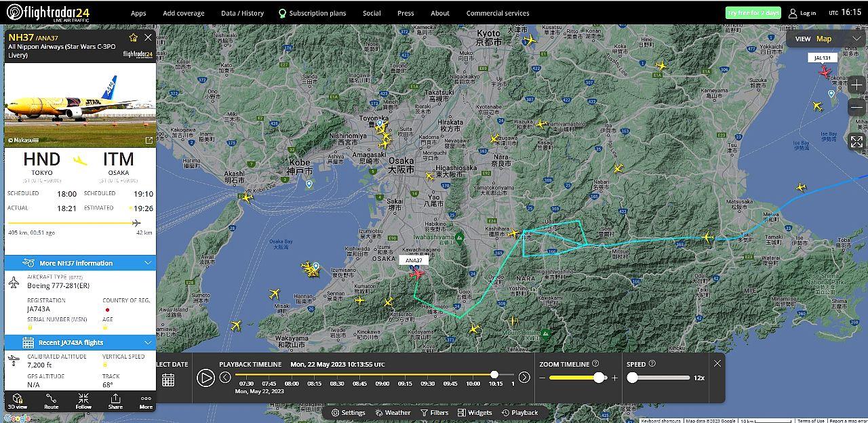This screenshot has width=868, height=423.
Task: Click the Mount Omine mountain marker
Action: pos(545,334)
